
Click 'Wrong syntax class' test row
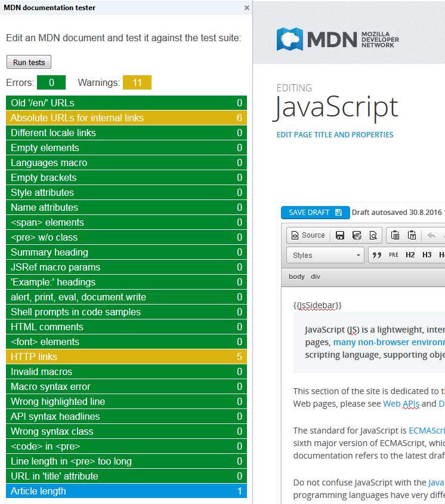[x=126, y=431]
